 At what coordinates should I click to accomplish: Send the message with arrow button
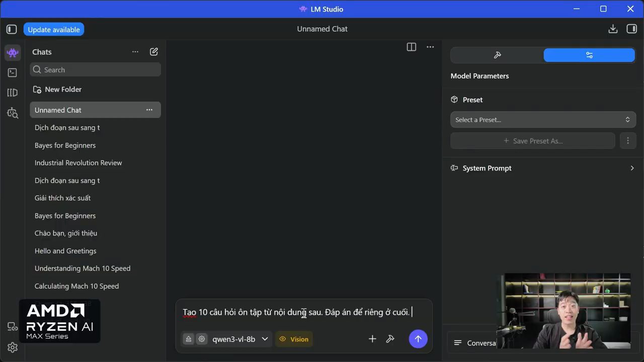(x=418, y=339)
